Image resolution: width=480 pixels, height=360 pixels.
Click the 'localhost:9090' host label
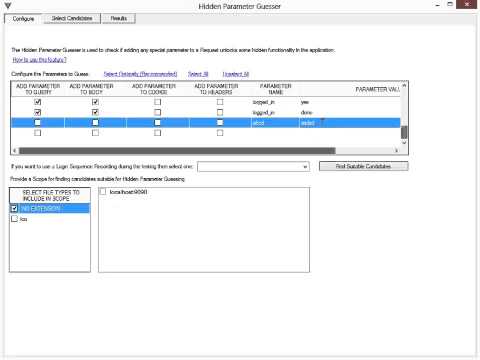tap(128, 192)
